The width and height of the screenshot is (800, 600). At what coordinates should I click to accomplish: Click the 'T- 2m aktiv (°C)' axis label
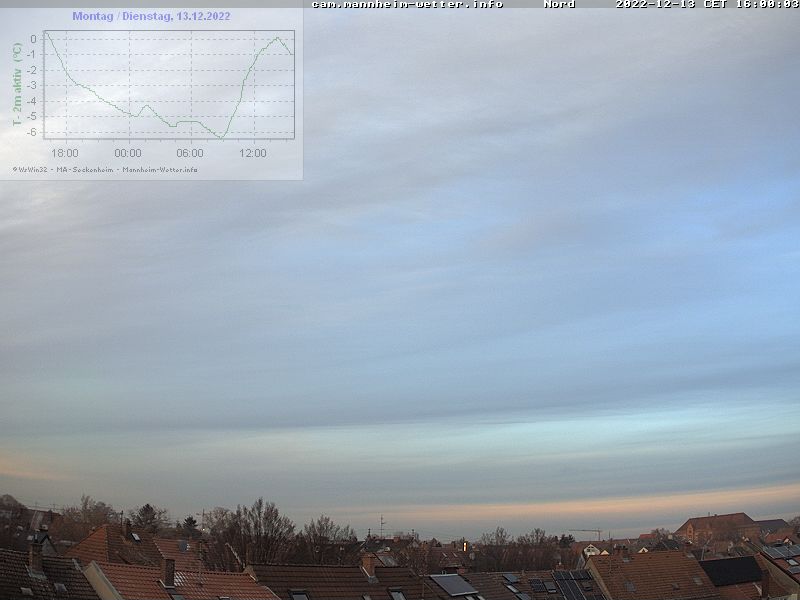pos(17,84)
